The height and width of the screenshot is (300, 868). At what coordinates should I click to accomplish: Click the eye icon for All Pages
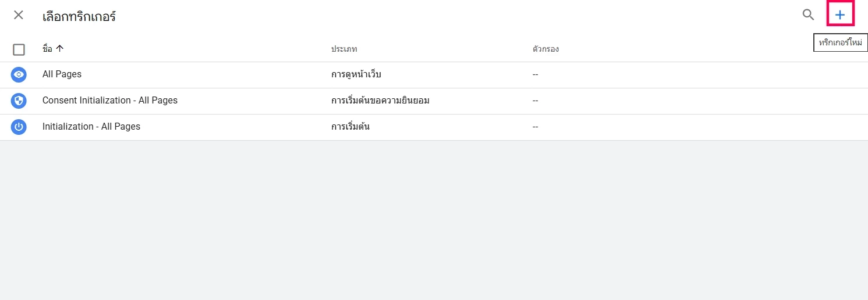[x=19, y=74]
